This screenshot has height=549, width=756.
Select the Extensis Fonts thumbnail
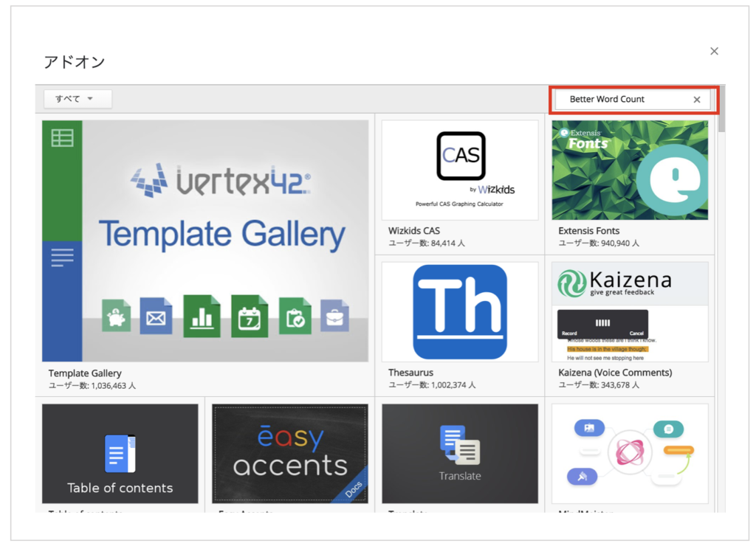630,170
